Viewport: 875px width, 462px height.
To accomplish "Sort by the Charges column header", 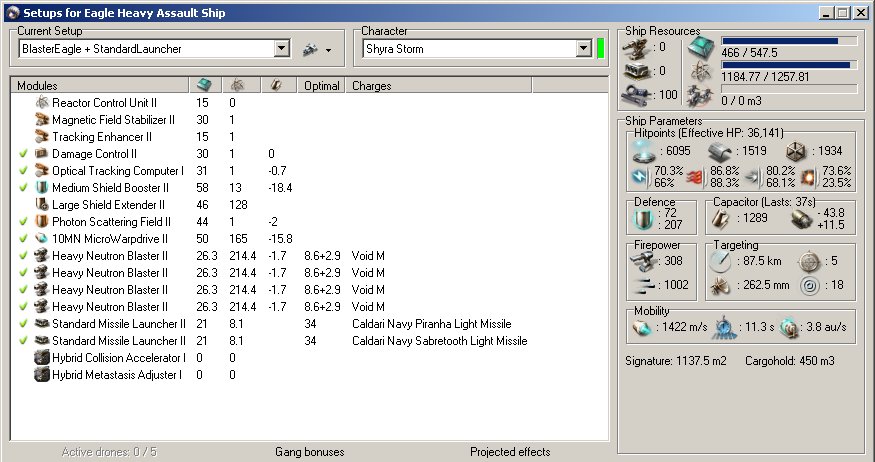I will coord(439,85).
